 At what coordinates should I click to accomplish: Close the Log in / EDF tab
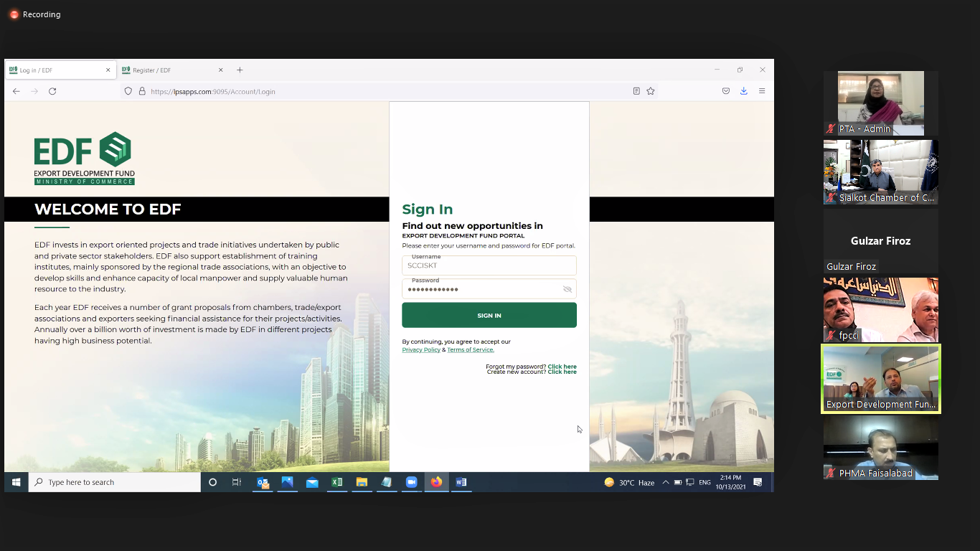point(108,70)
